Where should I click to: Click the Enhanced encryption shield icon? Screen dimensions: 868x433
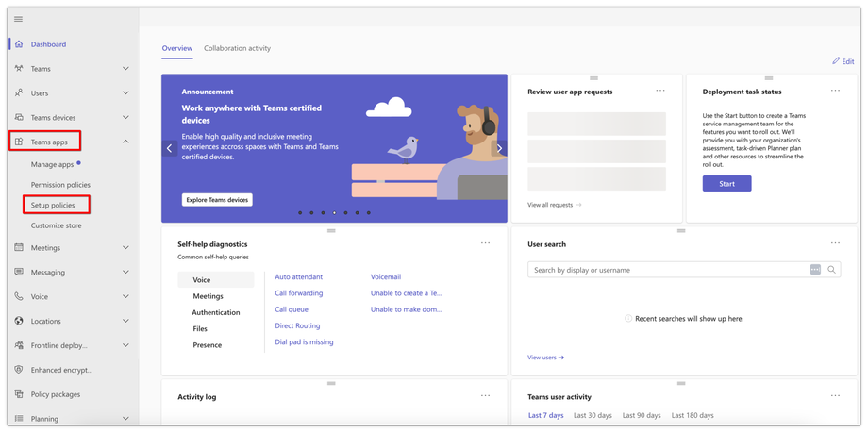(x=19, y=370)
